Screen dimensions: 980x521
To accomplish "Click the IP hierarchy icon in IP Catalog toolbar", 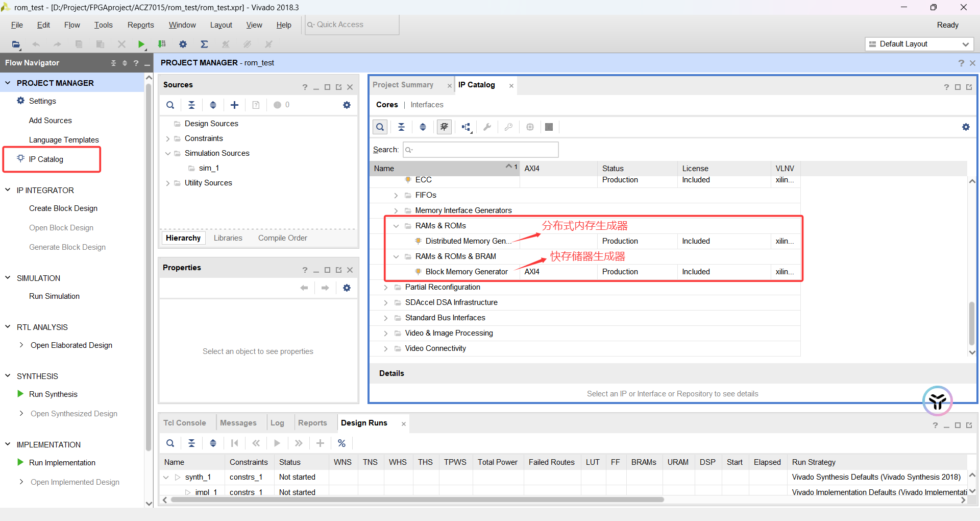I will (x=466, y=127).
